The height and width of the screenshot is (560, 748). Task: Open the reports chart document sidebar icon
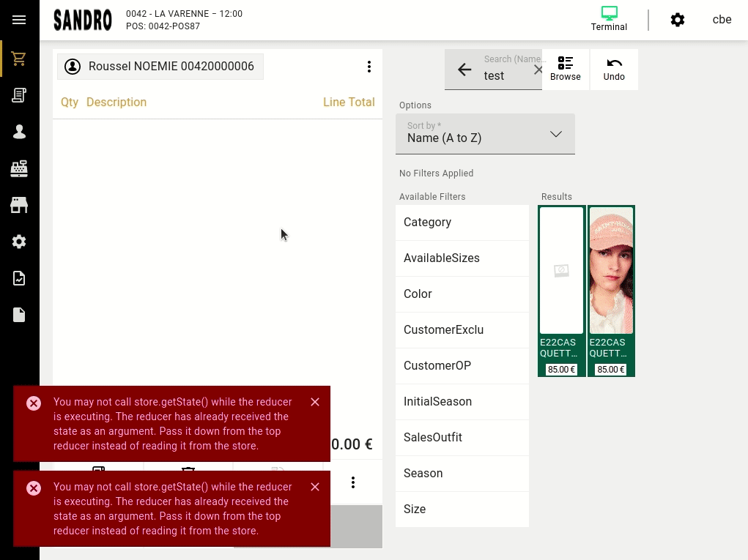(19, 278)
